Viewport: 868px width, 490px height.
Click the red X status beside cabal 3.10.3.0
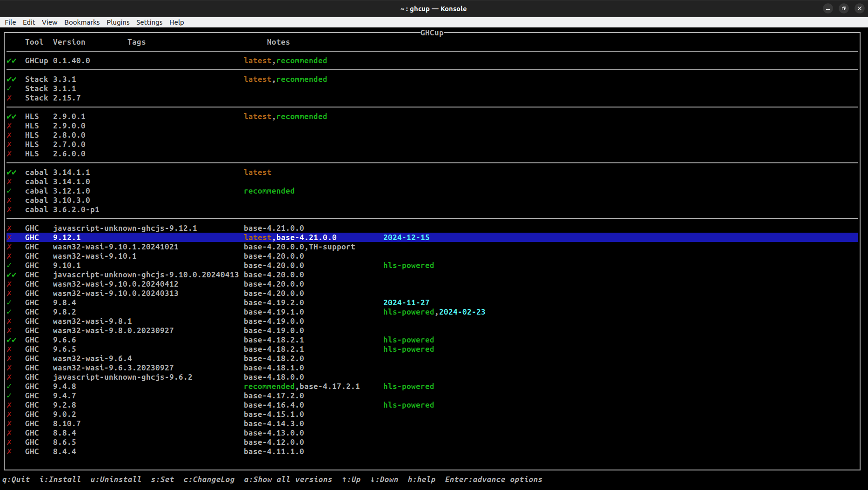pyautogui.click(x=9, y=201)
